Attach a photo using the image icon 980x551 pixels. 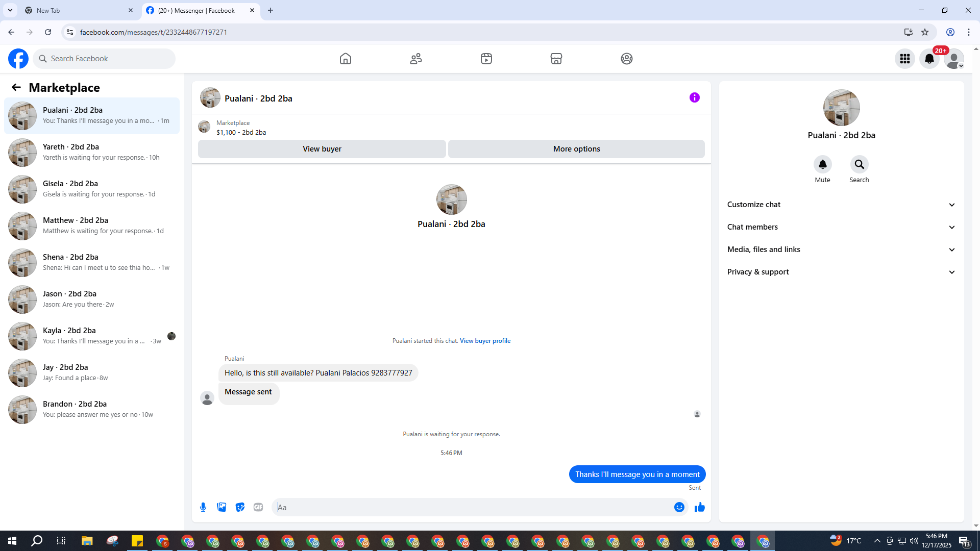point(222,507)
